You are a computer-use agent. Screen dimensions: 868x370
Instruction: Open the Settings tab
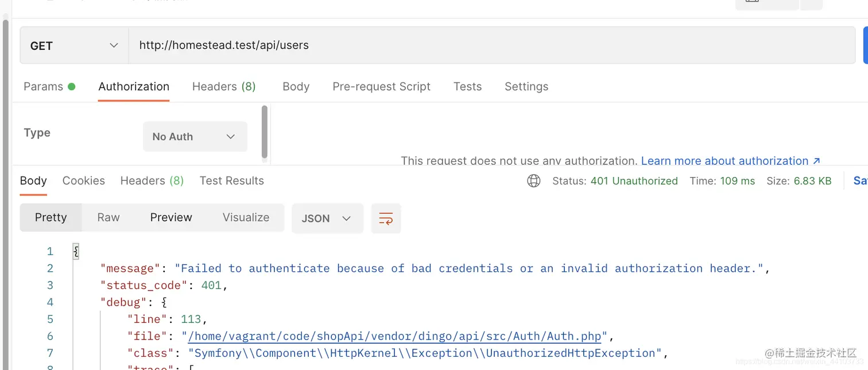pyautogui.click(x=526, y=87)
